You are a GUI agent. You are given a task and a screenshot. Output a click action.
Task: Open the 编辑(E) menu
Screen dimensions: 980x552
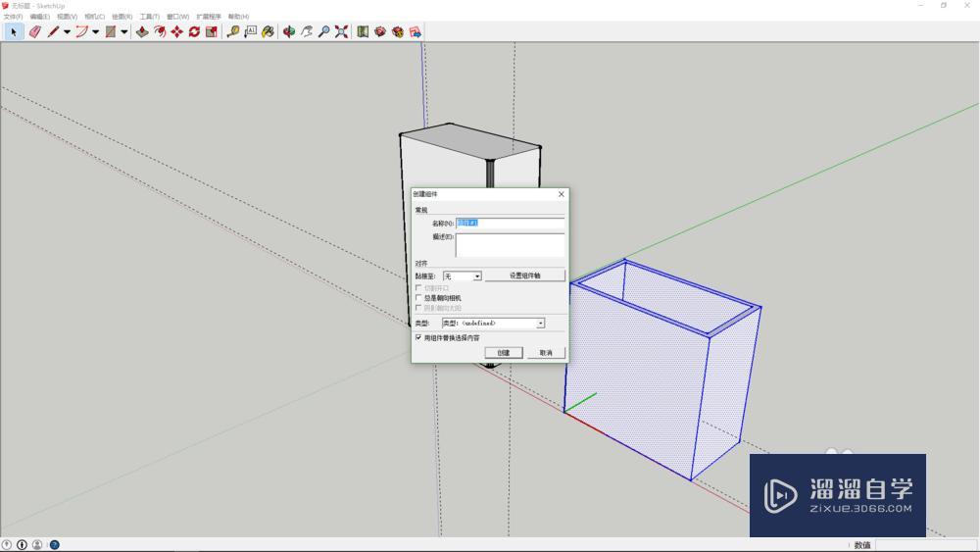pos(40,17)
